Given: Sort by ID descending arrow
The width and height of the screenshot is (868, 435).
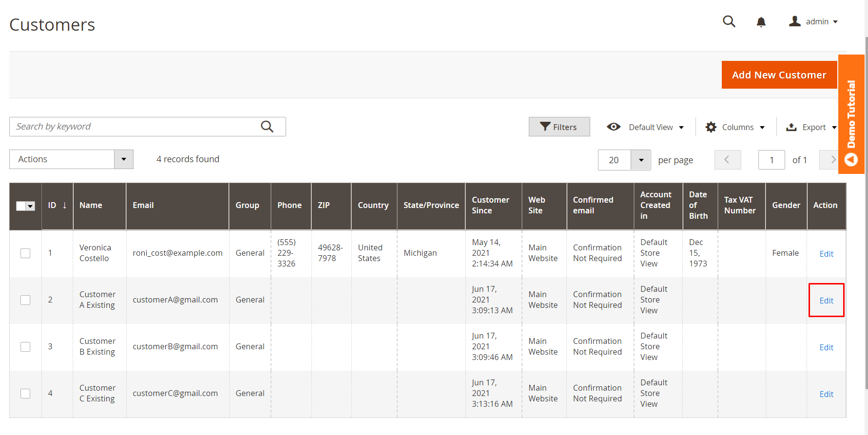Looking at the screenshot, I should pyautogui.click(x=64, y=205).
